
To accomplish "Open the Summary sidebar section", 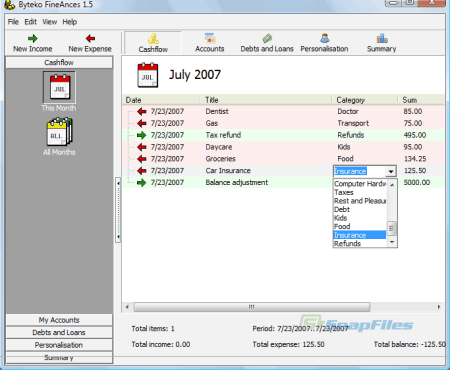I will pos(59,358).
